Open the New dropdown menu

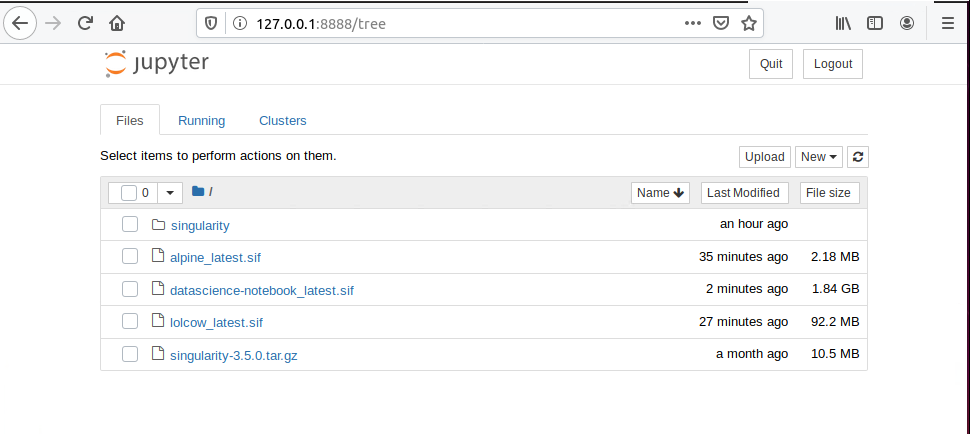[x=819, y=157]
